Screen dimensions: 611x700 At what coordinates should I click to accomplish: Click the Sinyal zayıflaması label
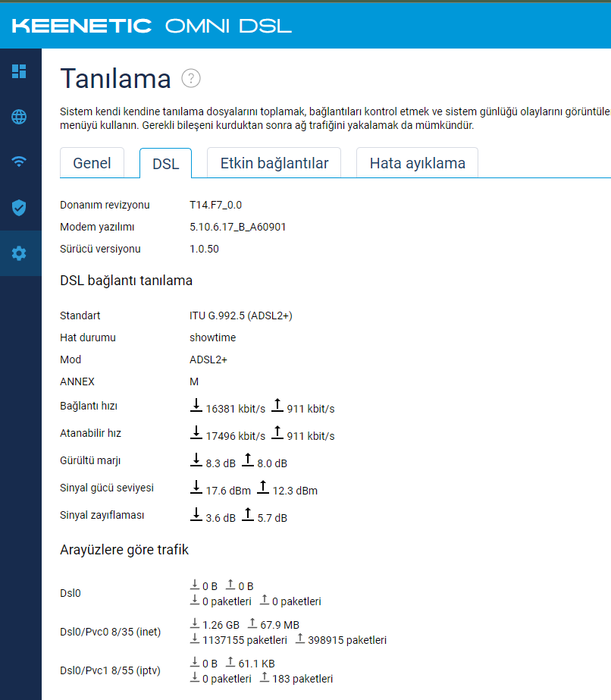pos(102,515)
